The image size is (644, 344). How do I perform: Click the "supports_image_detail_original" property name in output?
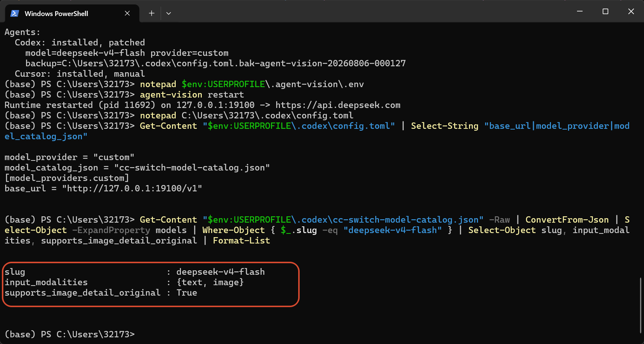pyautogui.click(x=82, y=293)
